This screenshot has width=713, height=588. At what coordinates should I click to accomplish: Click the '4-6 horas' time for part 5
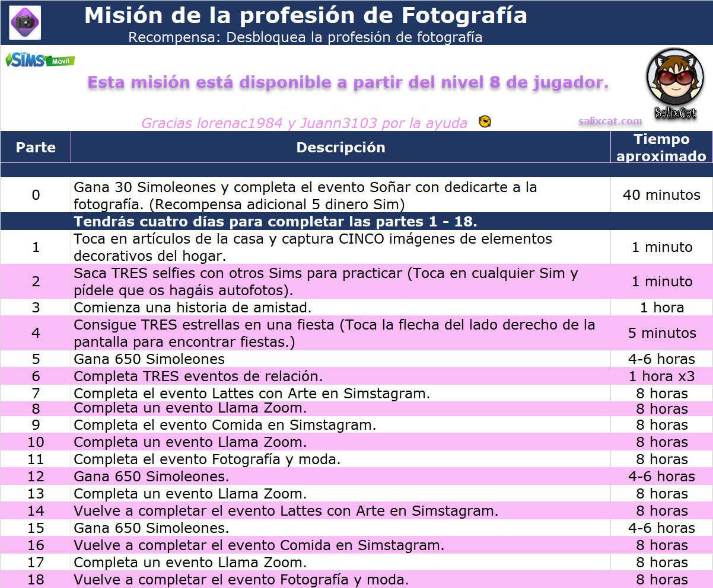661,359
